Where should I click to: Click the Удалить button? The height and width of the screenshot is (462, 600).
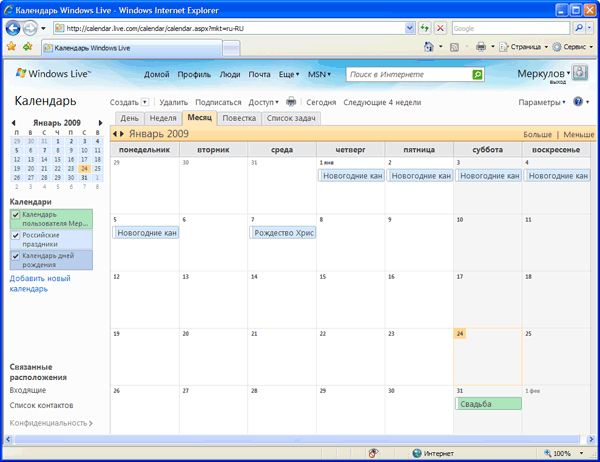173,102
